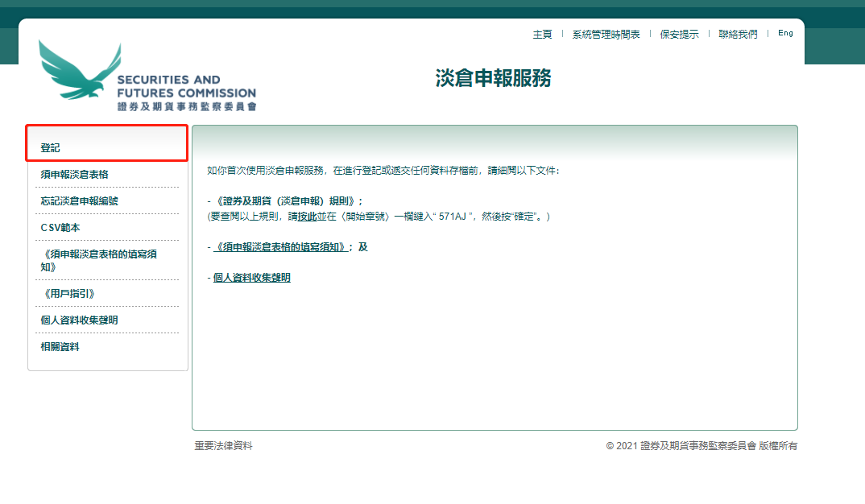
Task: Open 須申報淡倉表格 sidebar item
Action: coord(74,175)
